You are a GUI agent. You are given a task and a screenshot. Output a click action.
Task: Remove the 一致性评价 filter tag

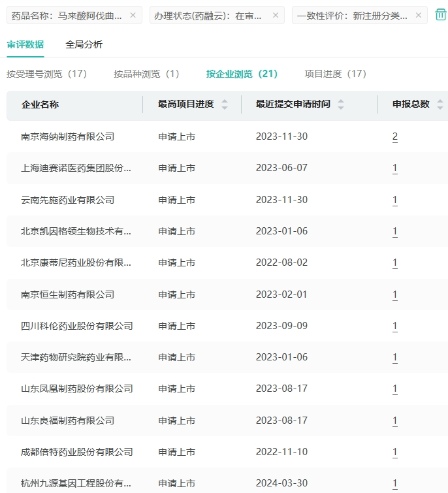pos(419,15)
